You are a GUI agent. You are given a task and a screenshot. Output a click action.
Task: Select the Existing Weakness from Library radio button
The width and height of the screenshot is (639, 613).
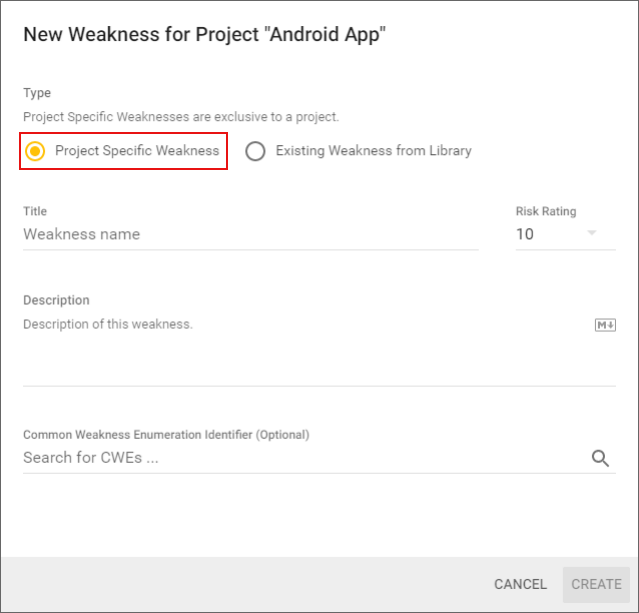(x=256, y=151)
